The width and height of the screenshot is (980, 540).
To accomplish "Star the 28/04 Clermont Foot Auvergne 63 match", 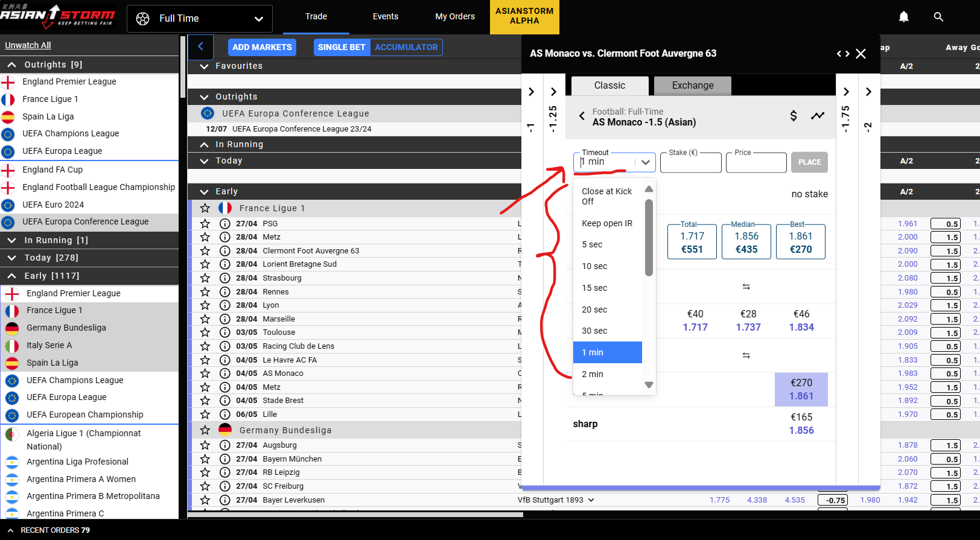I will pos(205,250).
